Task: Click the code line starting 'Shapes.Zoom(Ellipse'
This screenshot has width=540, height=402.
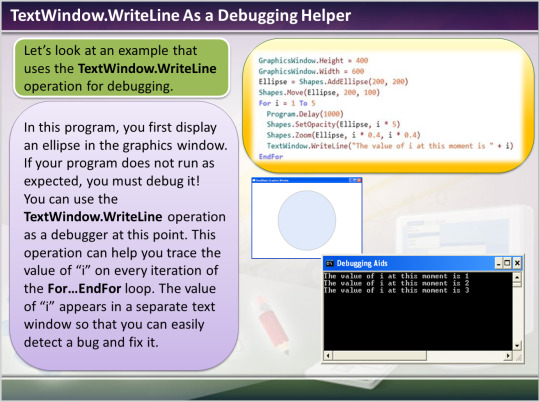Action: pyautogui.click(x=343, y=135)
